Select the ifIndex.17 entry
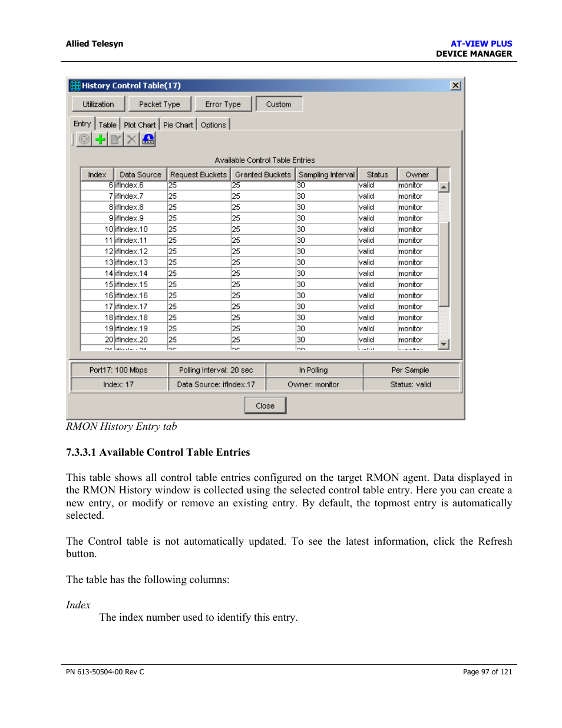Screen dimensions: 562x728 coord(259,307)
